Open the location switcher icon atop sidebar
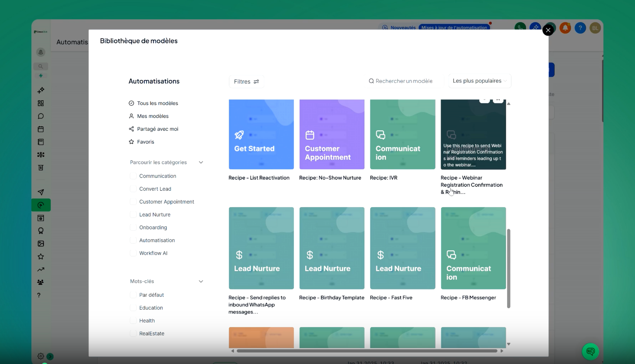The image size is (635, 364). pyautogui.click(x=41, y=52)
